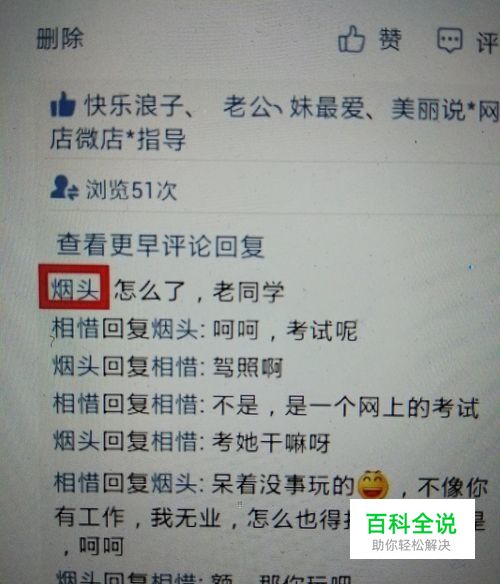The image size is (500, 584).
Task: Tap the 百科全说 watermark logo
Action: pyautogui.click(x=412, y=529)
